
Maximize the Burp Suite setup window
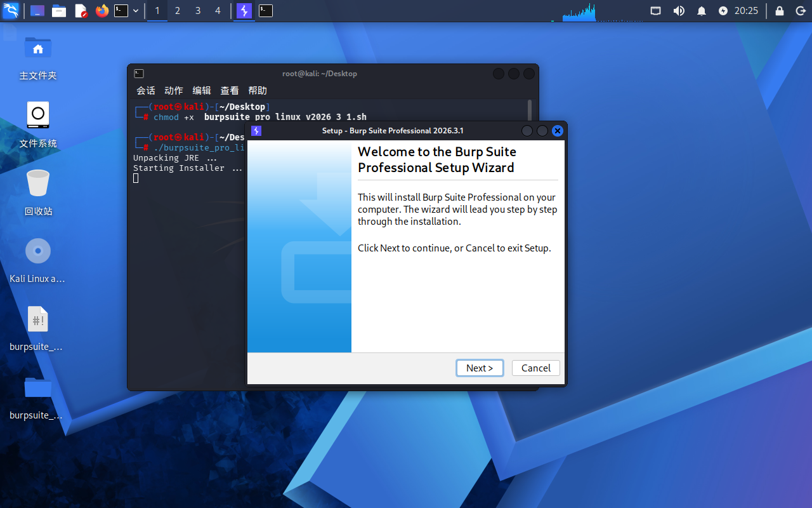point(542,131)
